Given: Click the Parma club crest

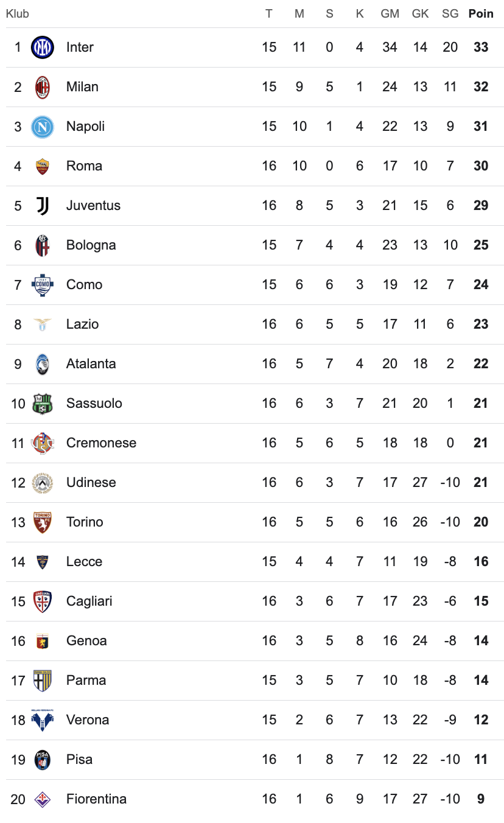Looking at the screenshot, I should 42,681.
